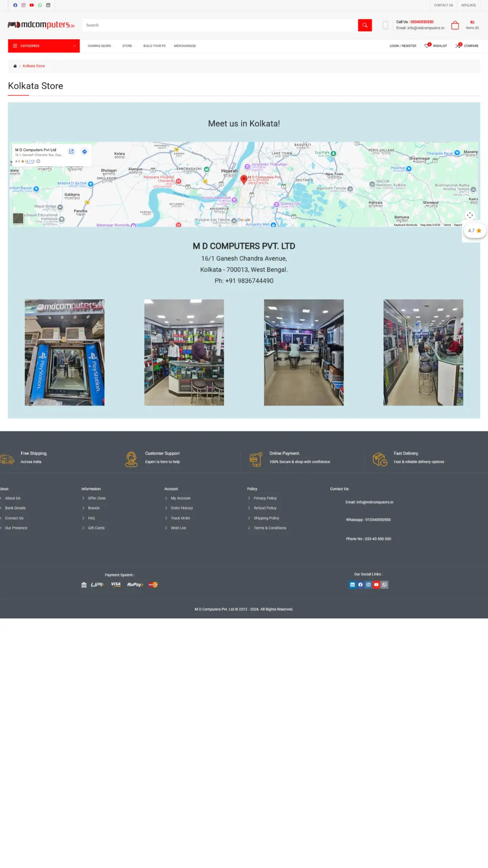Open footer Privacy Policy link
This screenshot has height=868, width=488.
[265, 498]
